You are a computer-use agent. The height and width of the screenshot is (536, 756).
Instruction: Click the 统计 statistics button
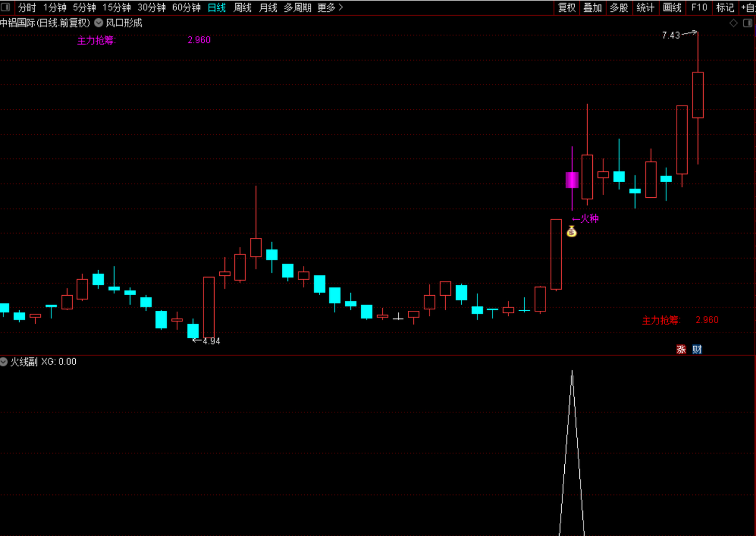click(645, 8)
